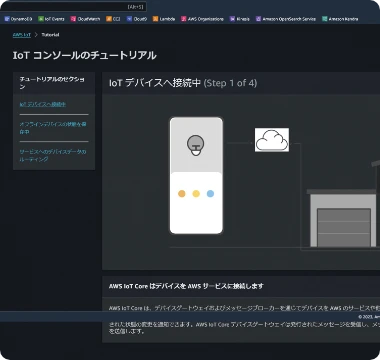Click the CloudWatch bookmark label text

(89, 19)
